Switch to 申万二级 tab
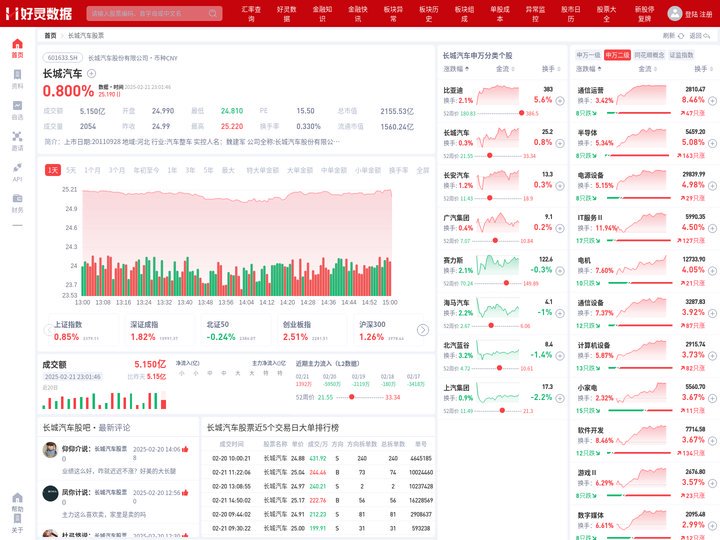The height and width of the screenshot is (540, 720). coord(617,55)
